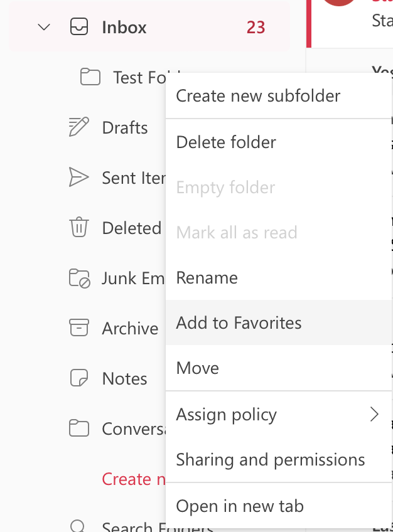393x532 pixels.
Task: Choose Rename from the context menu
Action: click(207, 277)
